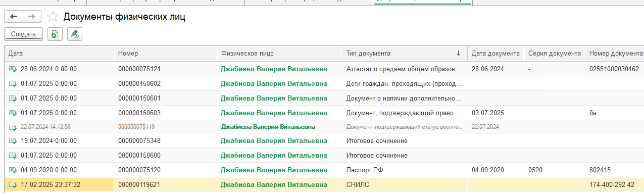Select number 000000150603 cell
Viewport: 644px width, 193px height.
(139, 113)
